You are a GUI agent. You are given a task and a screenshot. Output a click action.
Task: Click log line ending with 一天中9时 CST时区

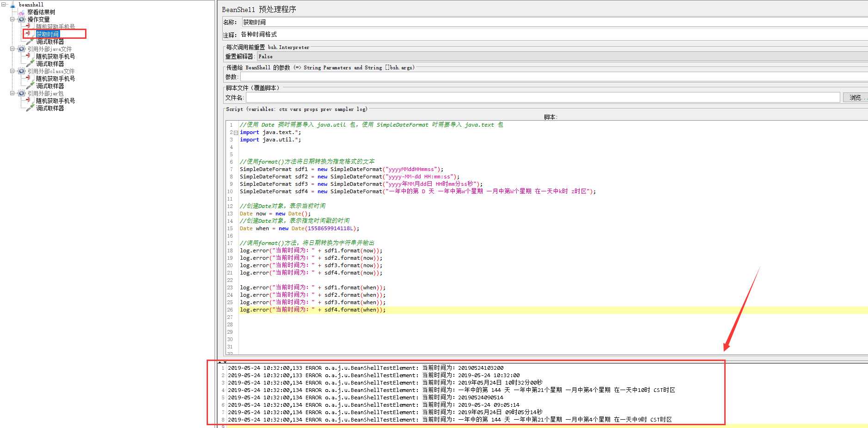tap(450, 420)
